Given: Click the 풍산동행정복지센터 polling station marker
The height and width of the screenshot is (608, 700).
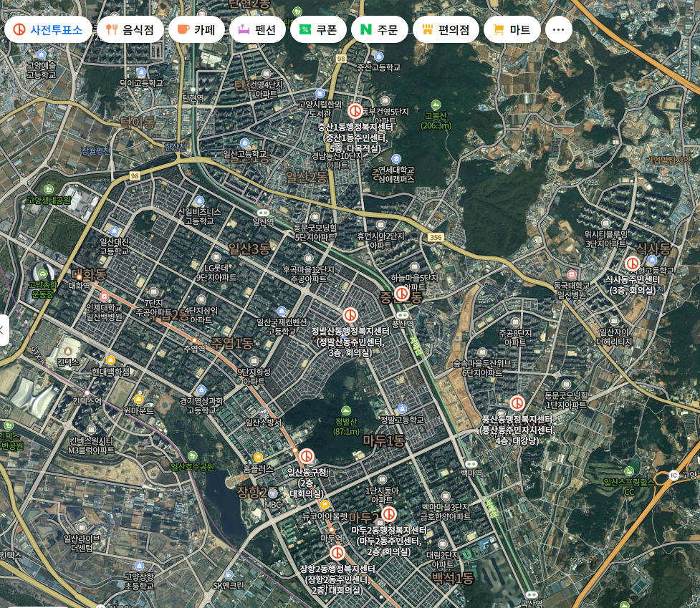Looking at the screenshot, I should (x=517, y=403).
